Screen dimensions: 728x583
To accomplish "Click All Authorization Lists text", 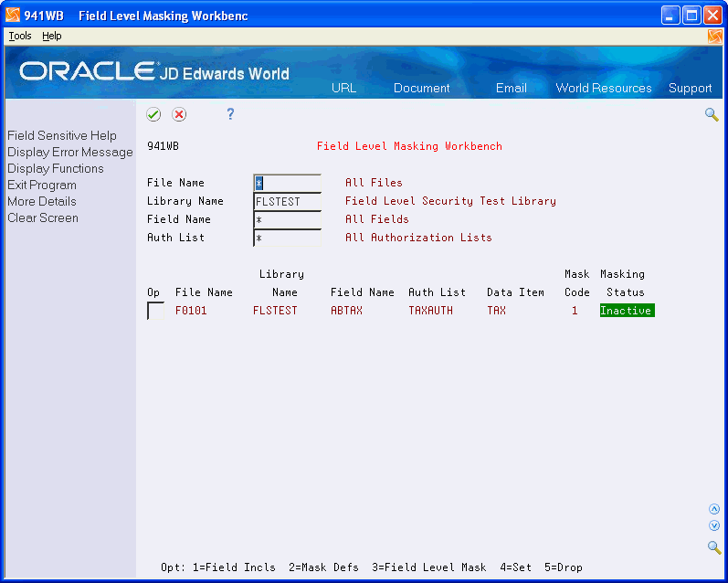I will [418, 238].
